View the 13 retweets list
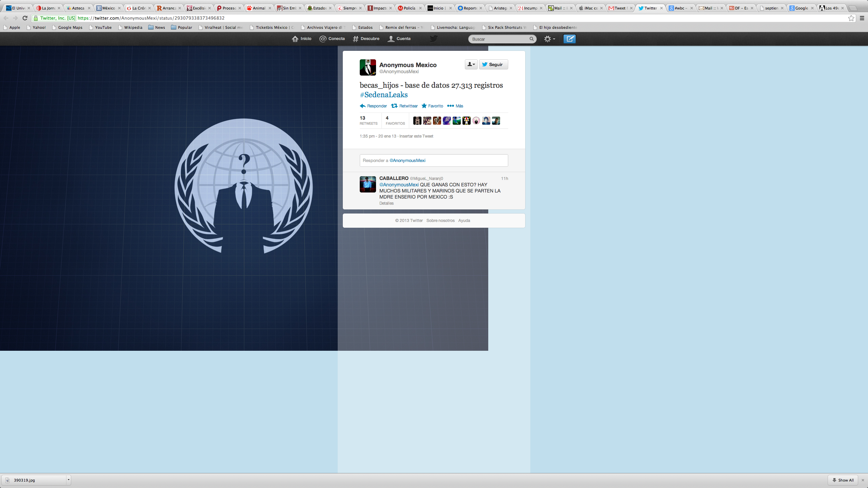Screen dimensions: 868x488 (x=368, y=120)
